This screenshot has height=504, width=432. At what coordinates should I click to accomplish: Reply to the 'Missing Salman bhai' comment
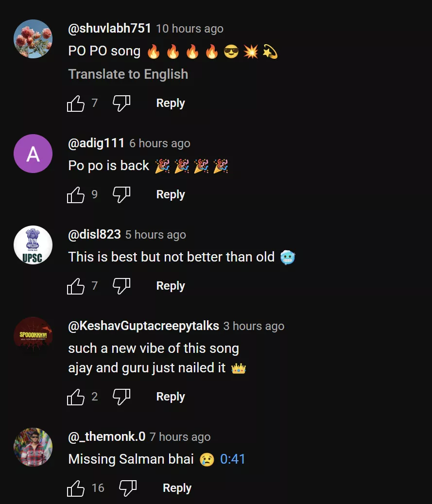pos(177,488)
